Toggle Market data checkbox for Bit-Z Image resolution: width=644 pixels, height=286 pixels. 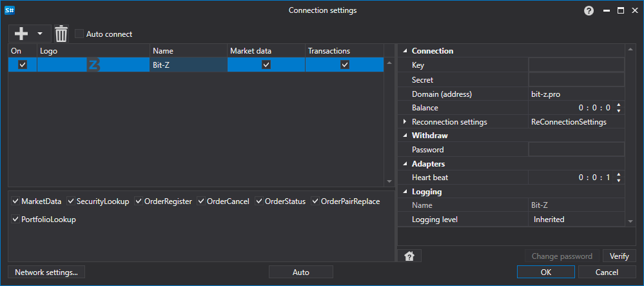click(266, 65)
